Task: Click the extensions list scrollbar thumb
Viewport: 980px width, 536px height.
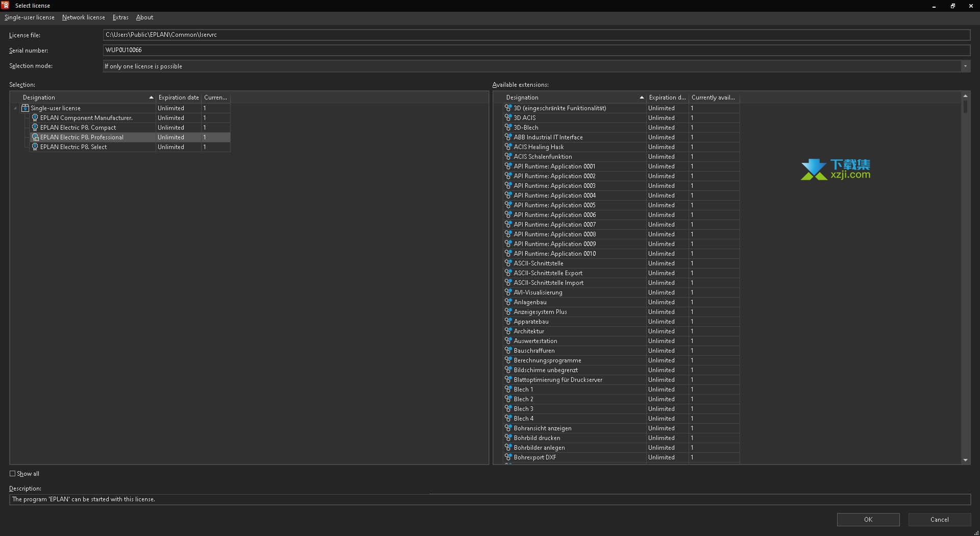Action: pyautogui.click(x=965, y=107)
